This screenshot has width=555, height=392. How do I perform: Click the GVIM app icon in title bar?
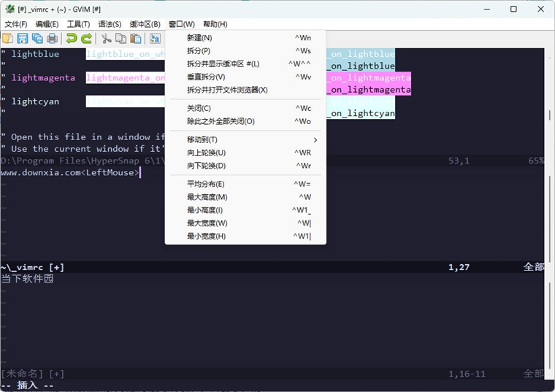[10, 9]
